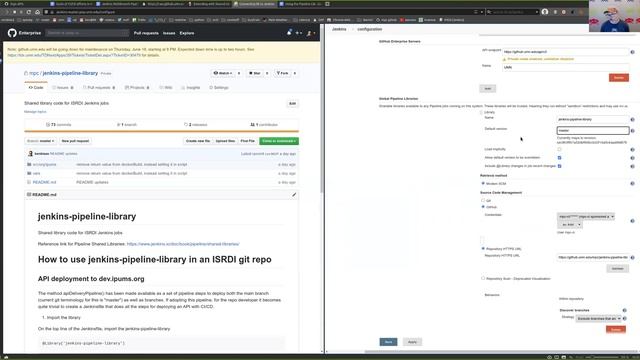Click the API endpoint input field

tap(566, 52)
